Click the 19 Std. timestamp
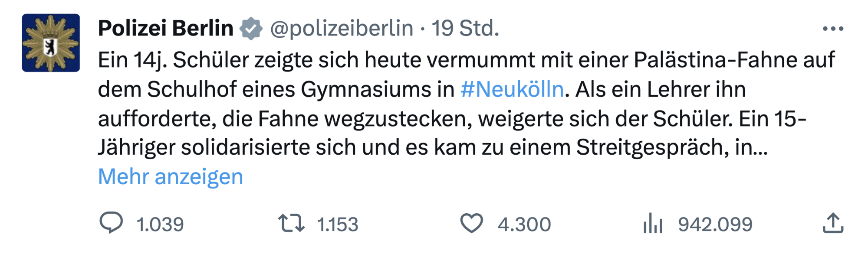 tap(465, 29)
